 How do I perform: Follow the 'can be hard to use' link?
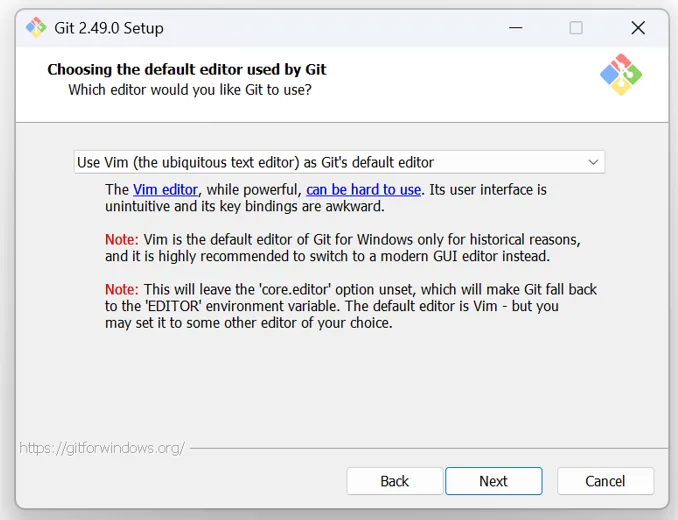click(x=363, y=189)
